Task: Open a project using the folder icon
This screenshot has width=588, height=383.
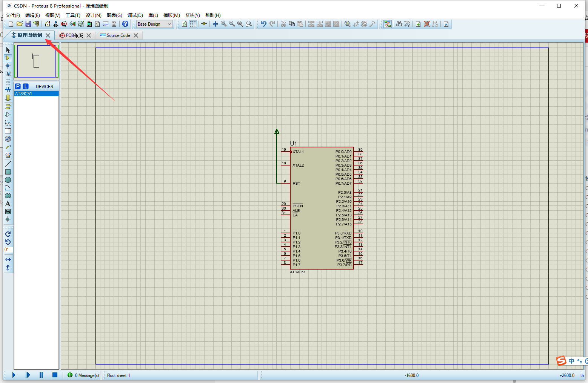Action: point(19,24)
